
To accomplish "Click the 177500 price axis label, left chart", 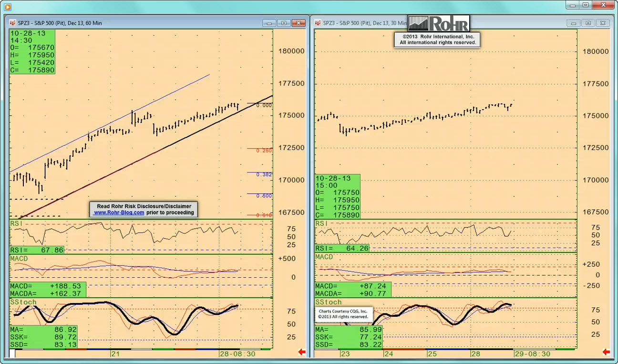I will [x=291, y=83].
